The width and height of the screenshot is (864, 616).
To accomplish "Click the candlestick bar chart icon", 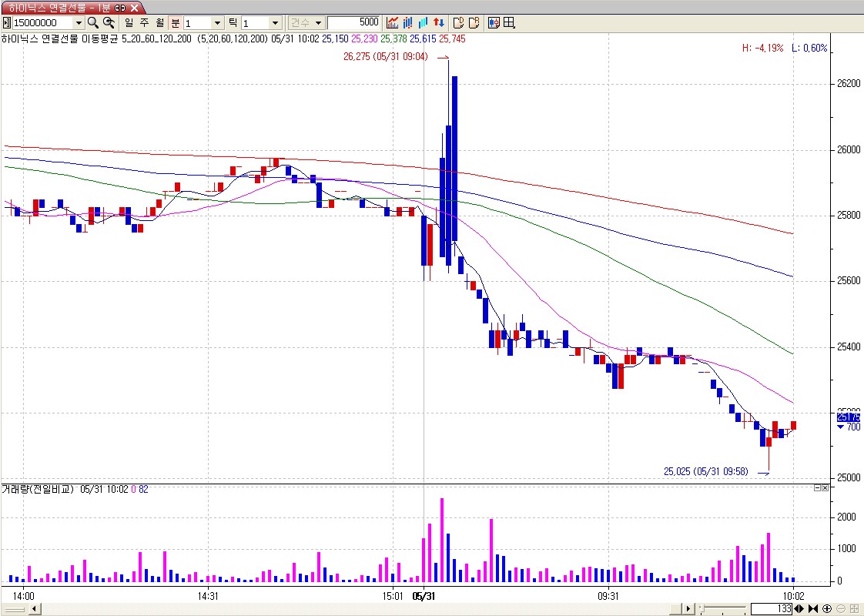I will (407, 23).
